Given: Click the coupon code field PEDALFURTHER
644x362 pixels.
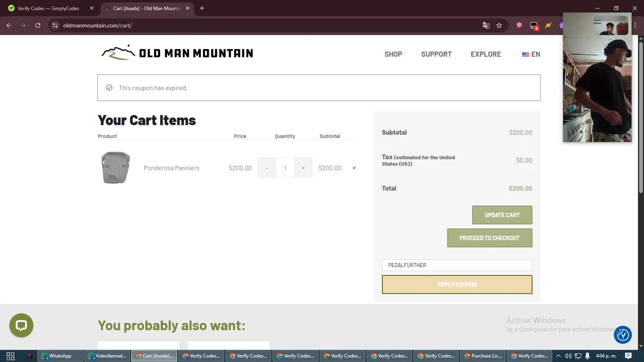Looking at the screenshot, I should point(457,265).
